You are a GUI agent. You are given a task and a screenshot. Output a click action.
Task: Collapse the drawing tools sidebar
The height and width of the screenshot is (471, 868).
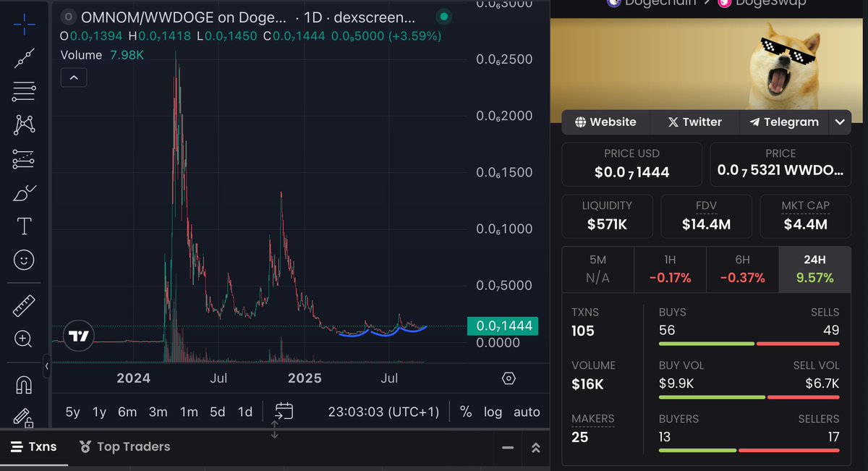point(46,367)
